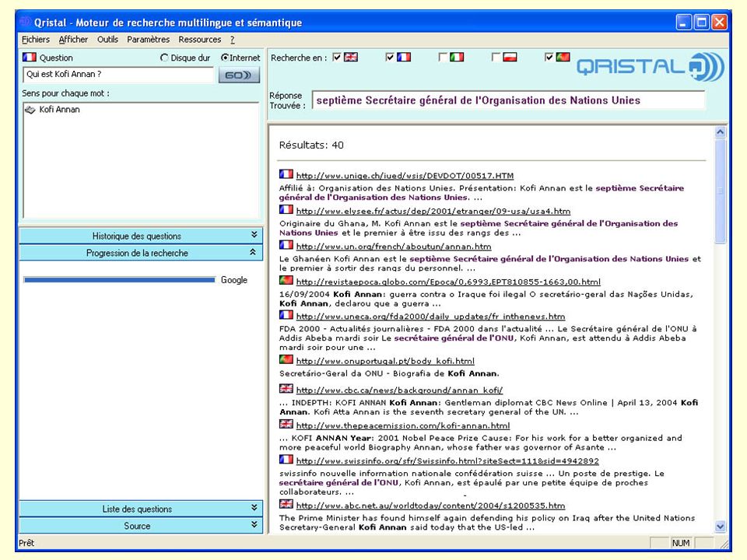Click the Réponse Trouvée answer field
The width and height of the screenshot is (747, 560).
508,100
